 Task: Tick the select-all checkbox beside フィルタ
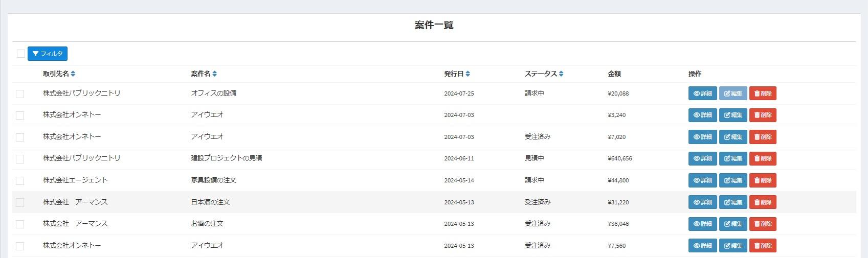pos(21,54)
